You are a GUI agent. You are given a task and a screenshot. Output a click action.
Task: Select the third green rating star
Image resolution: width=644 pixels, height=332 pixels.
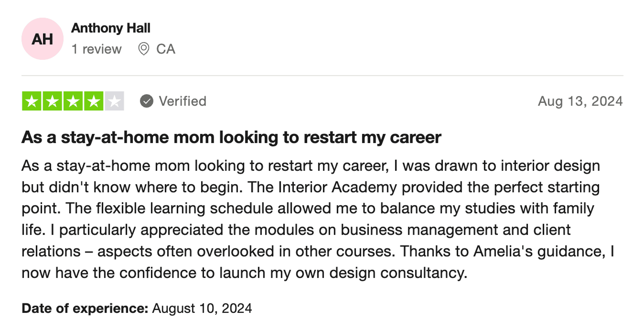(73, 101)
